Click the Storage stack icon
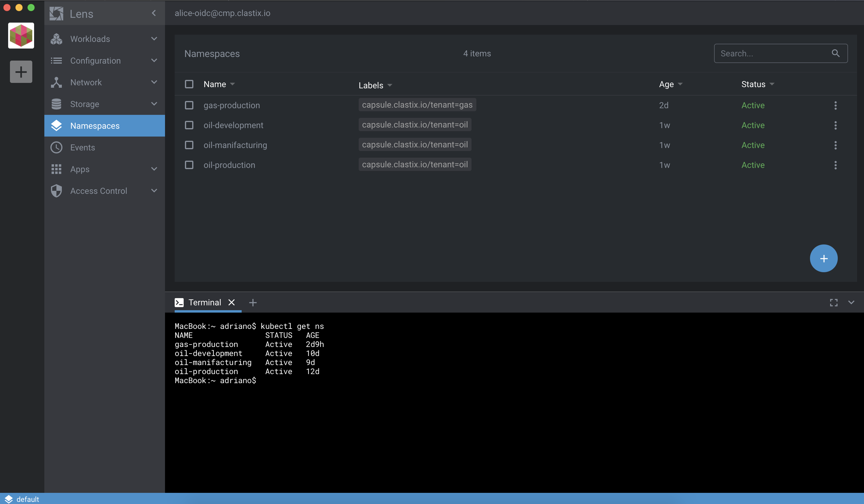Image resolution: width=864 pixels, height=504 pixels. coord(56,104)
